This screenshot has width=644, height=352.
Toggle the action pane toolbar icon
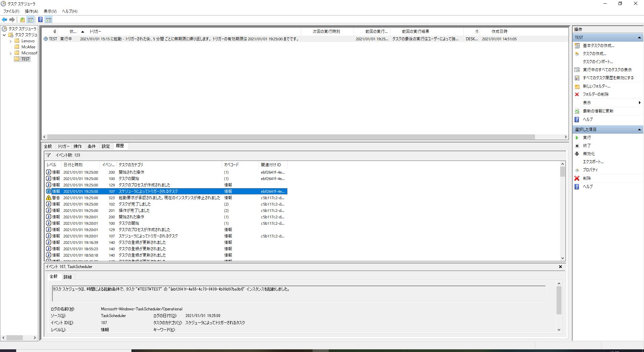(x=49, y=20)
